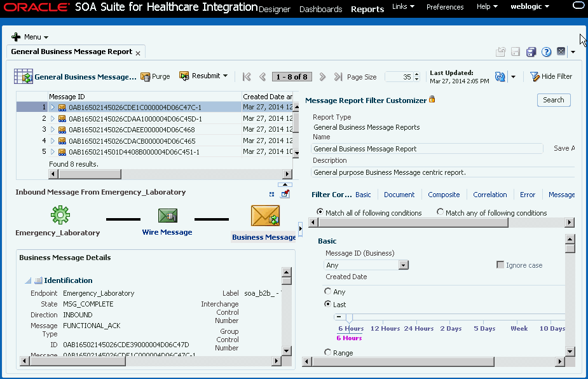The image size is (588, 379).
Task: Switch to the Correlation filter tab
Action: tap(489, 195)
